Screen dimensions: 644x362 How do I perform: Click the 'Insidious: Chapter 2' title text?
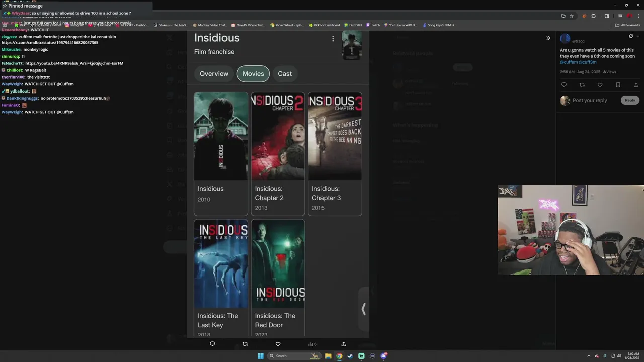tap(269, 193)
